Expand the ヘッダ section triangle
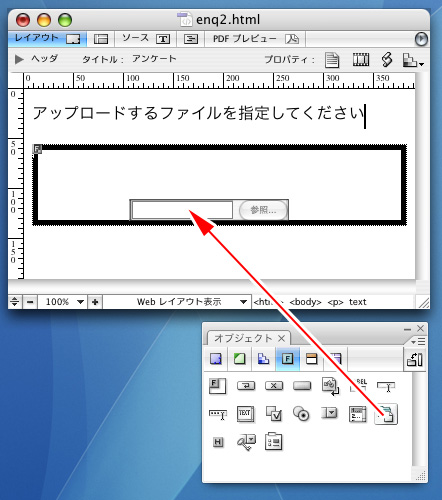 tap(19, 59)
